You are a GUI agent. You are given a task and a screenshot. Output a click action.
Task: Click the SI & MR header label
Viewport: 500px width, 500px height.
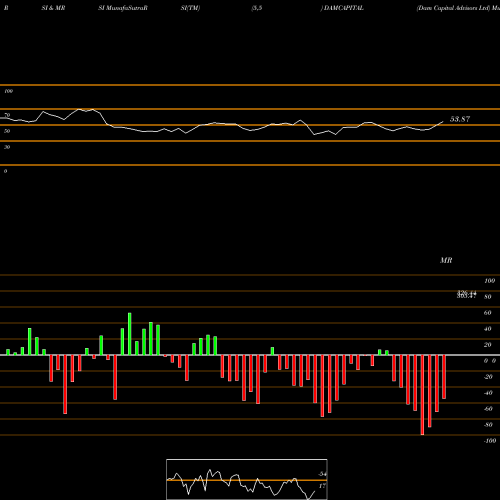click(x=53, y=8)
